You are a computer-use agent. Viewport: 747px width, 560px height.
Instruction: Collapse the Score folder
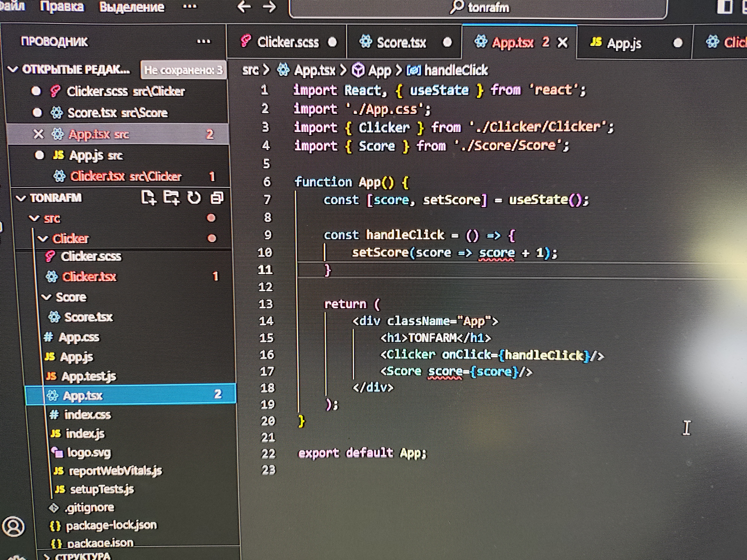46,297
